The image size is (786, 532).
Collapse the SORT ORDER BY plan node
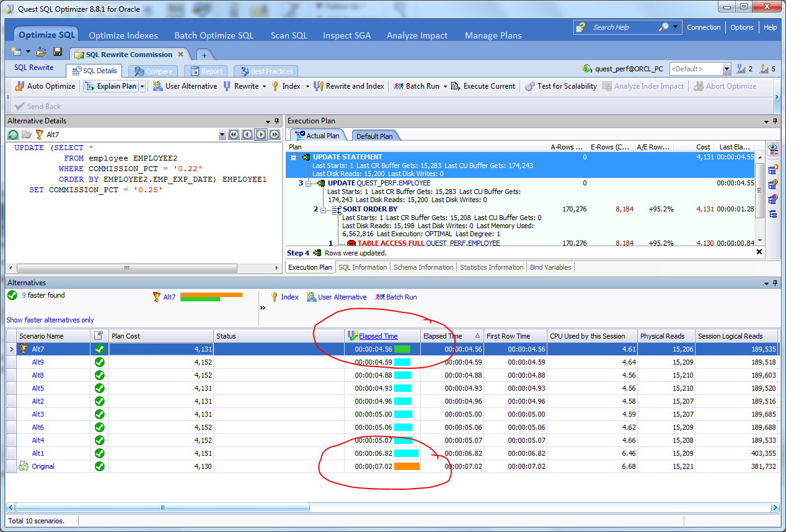click(x=324, y=210)
